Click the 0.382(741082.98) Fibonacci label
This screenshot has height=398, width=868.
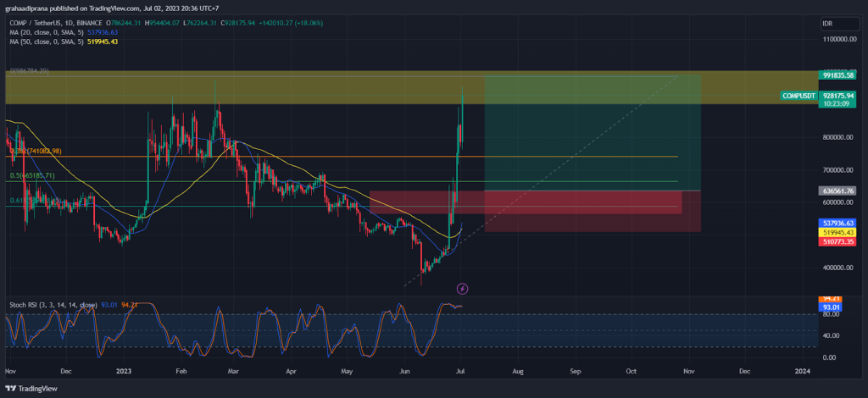click(x=36, y=151)
